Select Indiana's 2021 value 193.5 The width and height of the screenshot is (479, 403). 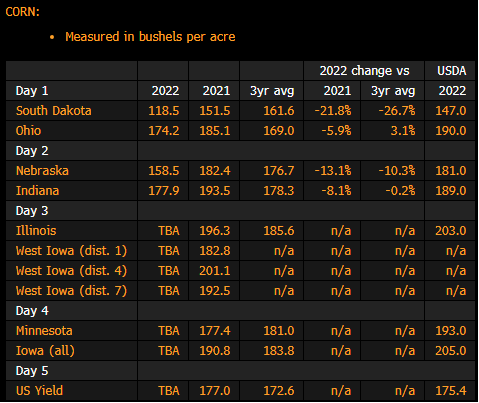point(215,191)
